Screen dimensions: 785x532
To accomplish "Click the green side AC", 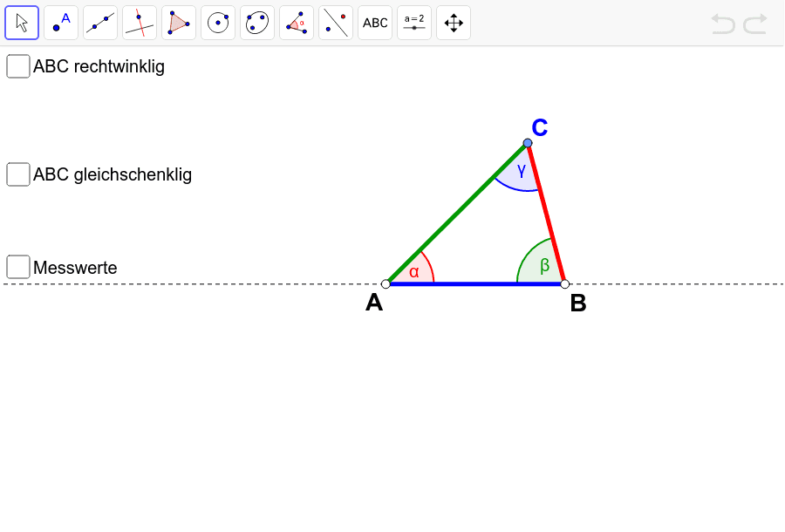I will point(456,214).
